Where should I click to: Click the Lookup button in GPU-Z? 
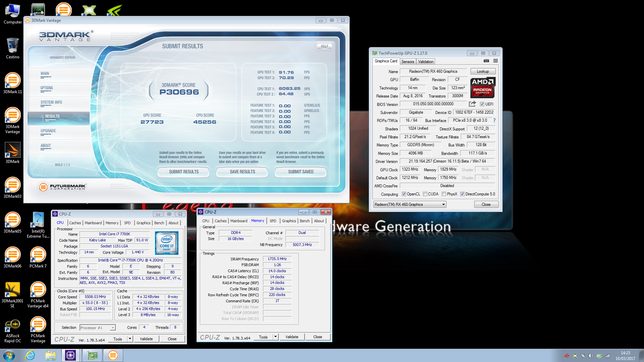(483, 71)
